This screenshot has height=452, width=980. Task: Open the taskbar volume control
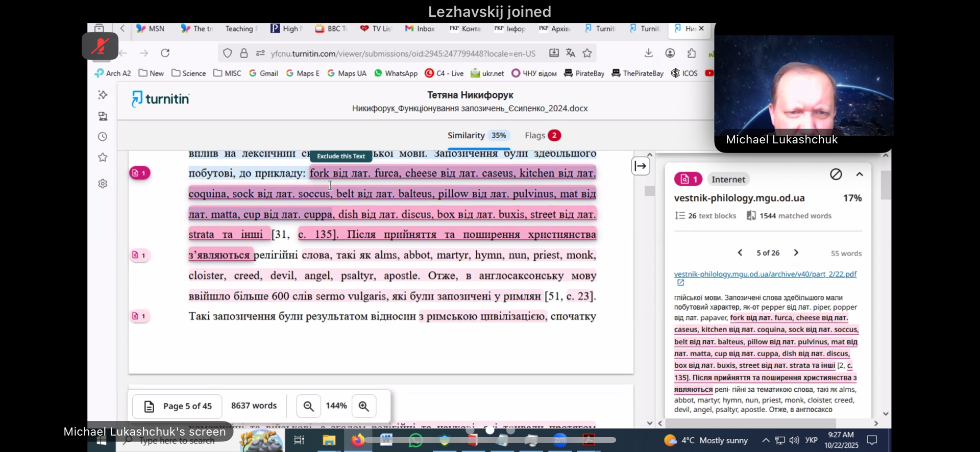(x=794, y=440)
